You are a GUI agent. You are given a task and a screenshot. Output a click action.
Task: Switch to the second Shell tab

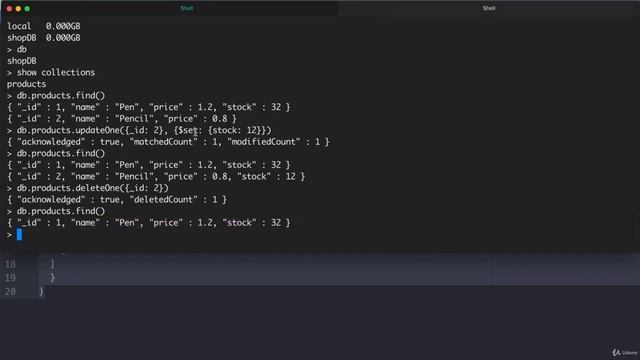(489, 8)
